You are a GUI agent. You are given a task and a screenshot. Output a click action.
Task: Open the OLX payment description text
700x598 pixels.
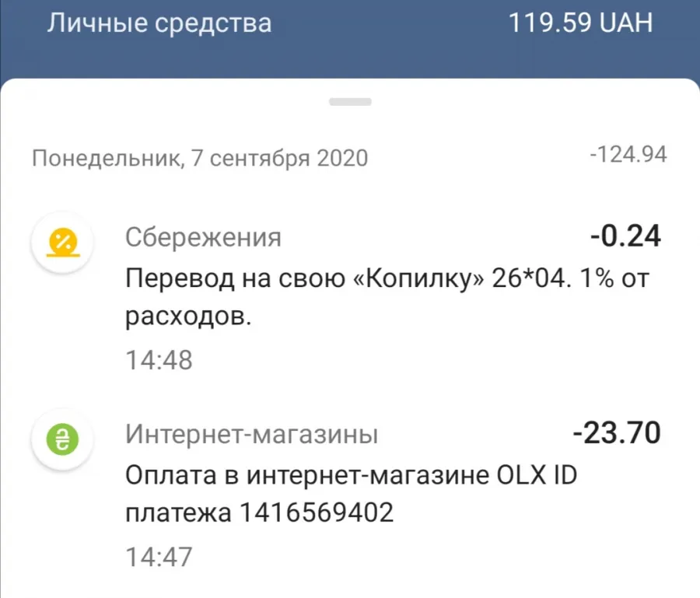351,494
